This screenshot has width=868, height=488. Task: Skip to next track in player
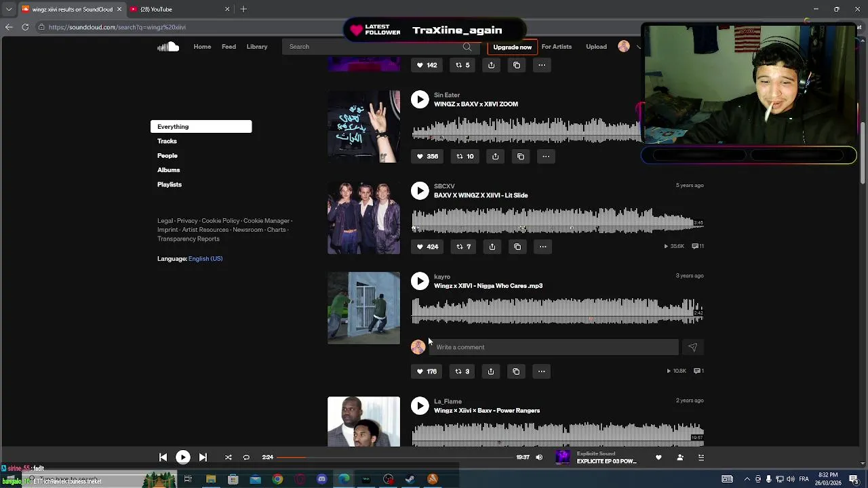(203, 457)
